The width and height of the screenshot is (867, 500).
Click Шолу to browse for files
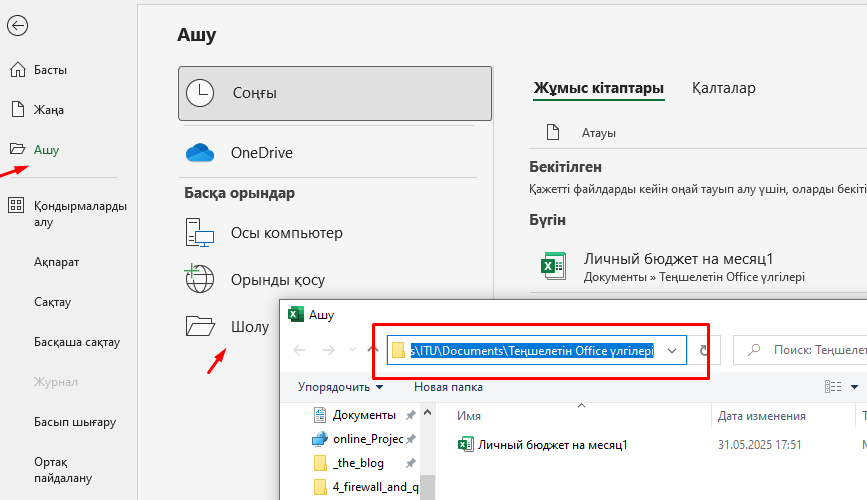coord(249,326)
